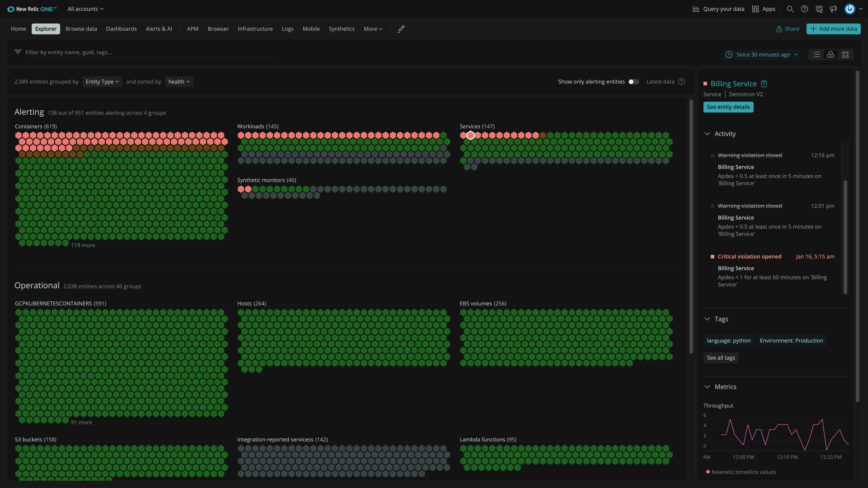Go to the Home tab
This screenshot has width=868, height=488.
[19, 29]
